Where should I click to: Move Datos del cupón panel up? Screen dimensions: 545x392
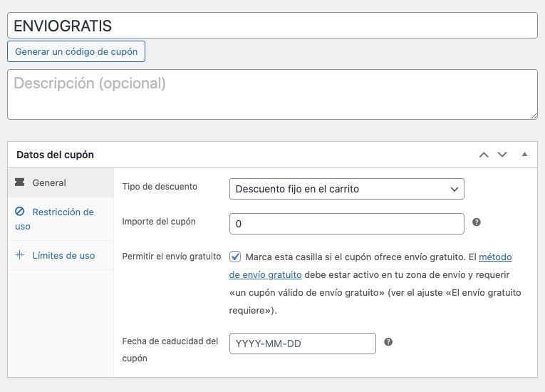484,155
